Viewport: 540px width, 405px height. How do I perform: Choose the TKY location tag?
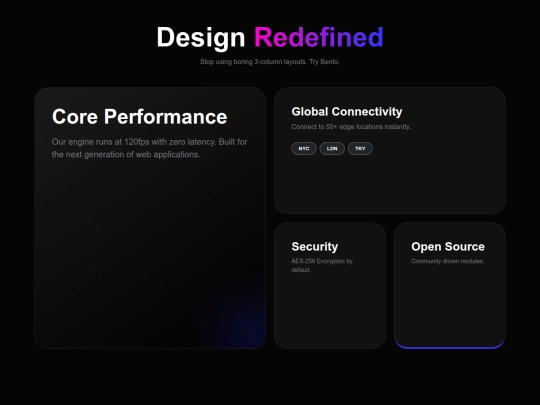(x=360, y=148)
